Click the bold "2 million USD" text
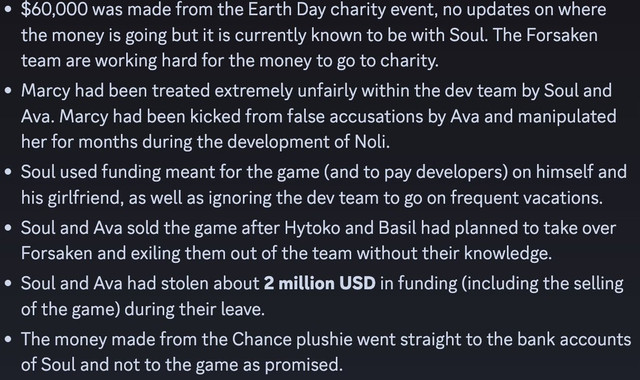Image resolution: width=640 pixels, height=380 pixels. pyautogui.click(x=320, y=284)
